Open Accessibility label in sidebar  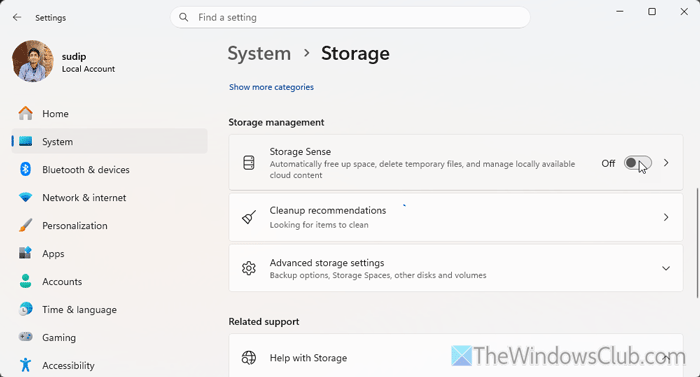(x=68, y=365)
